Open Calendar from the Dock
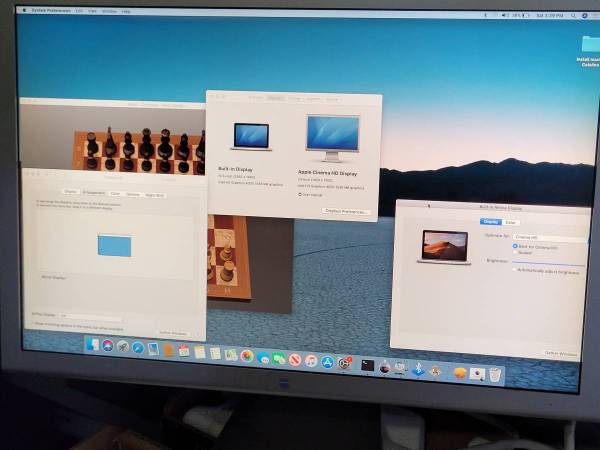The width and height of the screenshot is (600, 450). click(184, 351)
